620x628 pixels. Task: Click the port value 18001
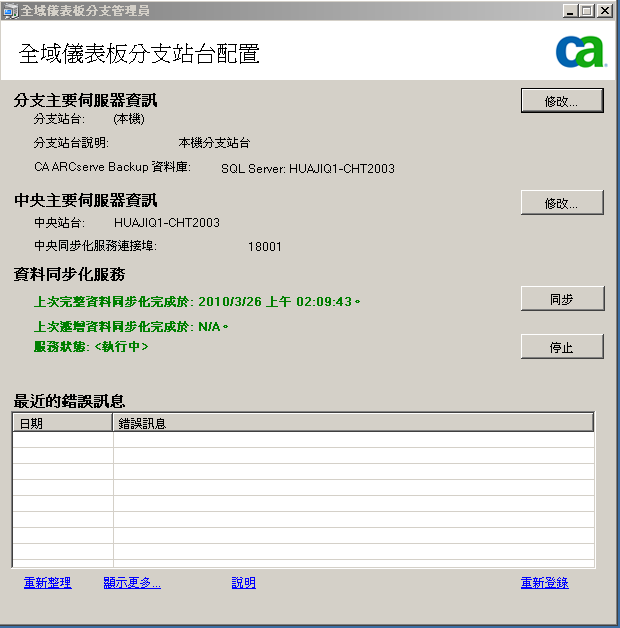pyautogui.click(x=265, y=246)
